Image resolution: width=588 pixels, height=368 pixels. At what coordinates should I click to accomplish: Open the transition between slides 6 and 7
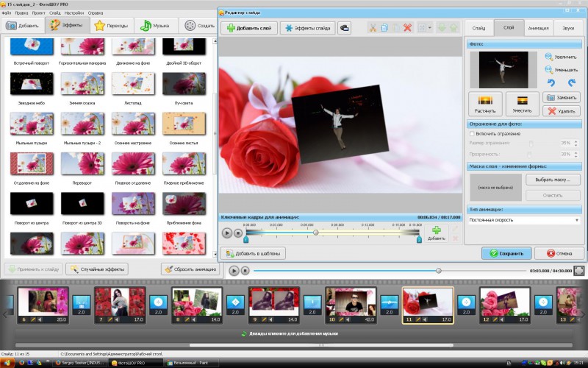pos(82,305)
